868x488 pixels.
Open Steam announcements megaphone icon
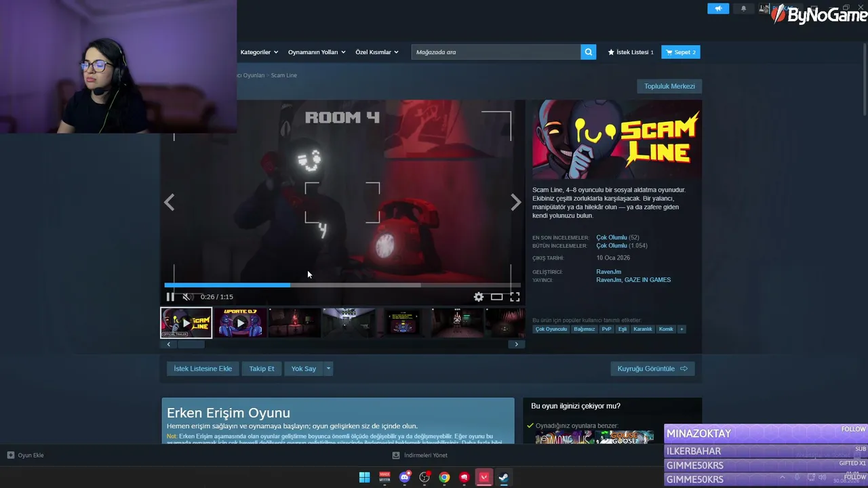click(x=718, y=8)
